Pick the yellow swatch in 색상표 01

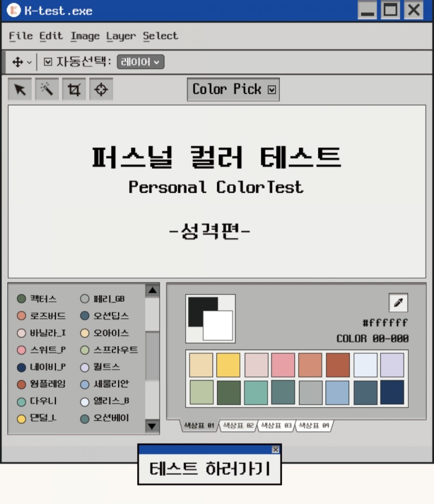point(229,365)
